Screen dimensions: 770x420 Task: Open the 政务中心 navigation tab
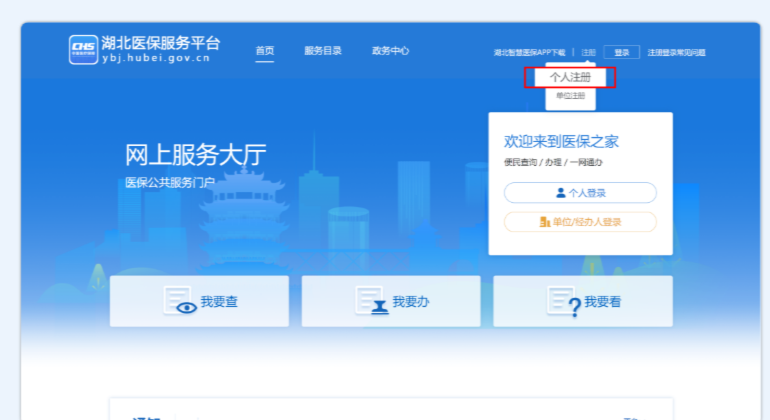click(x=390, y=51)
